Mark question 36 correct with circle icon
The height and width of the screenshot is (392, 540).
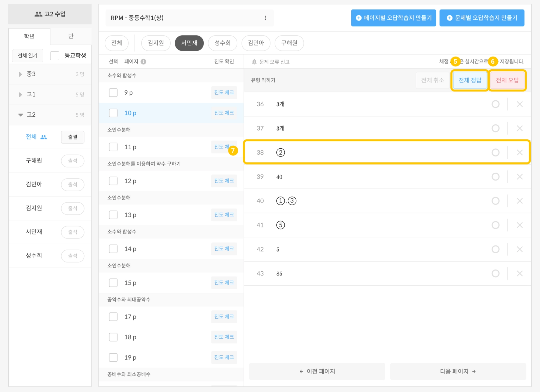click(495, 104)
